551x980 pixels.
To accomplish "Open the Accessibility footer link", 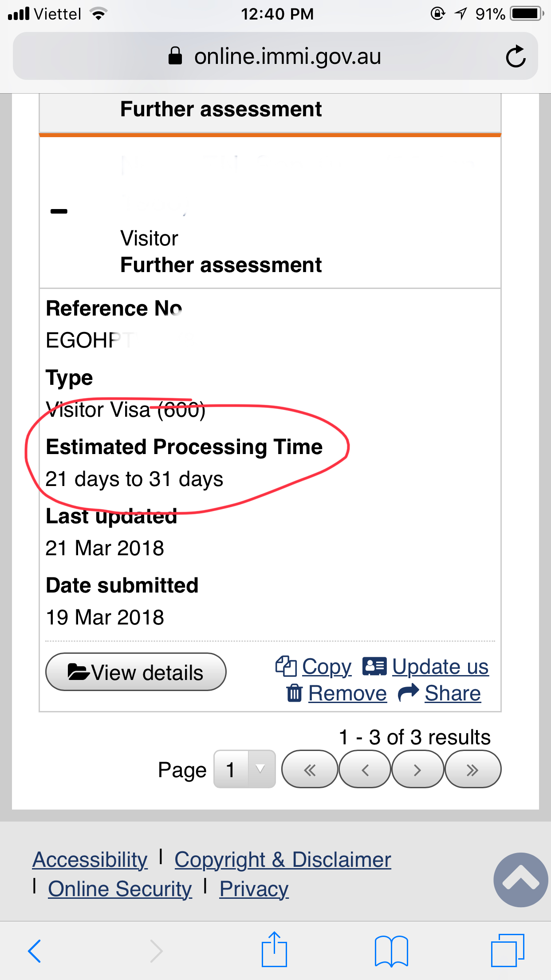I will tap(90, 860).
